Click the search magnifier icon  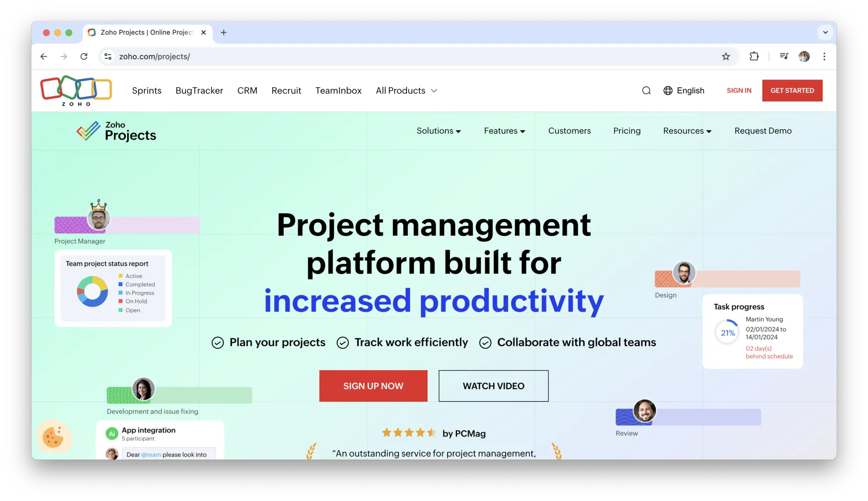click(646, 90)
